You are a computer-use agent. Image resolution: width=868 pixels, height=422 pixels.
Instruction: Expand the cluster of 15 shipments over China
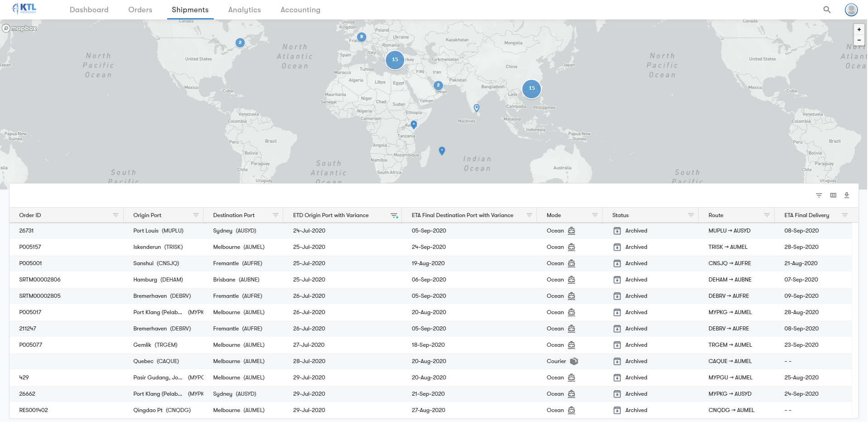[x=531, y=89]
